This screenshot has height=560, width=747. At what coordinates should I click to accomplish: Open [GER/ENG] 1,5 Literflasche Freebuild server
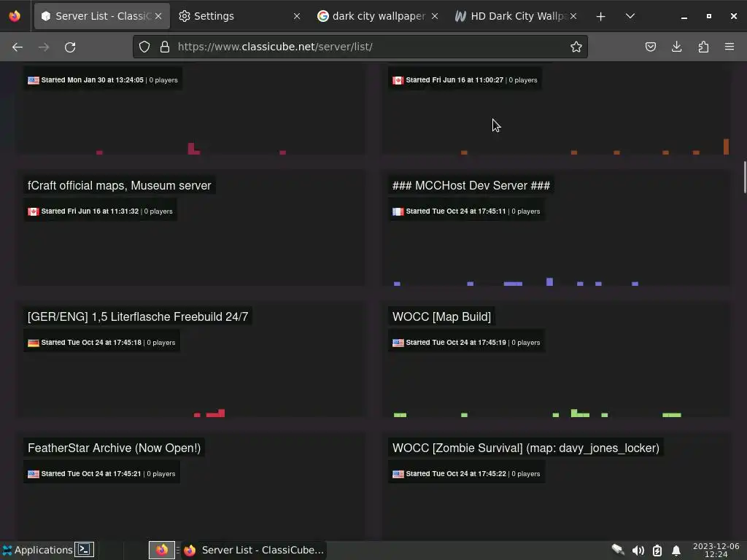(138, 316)
